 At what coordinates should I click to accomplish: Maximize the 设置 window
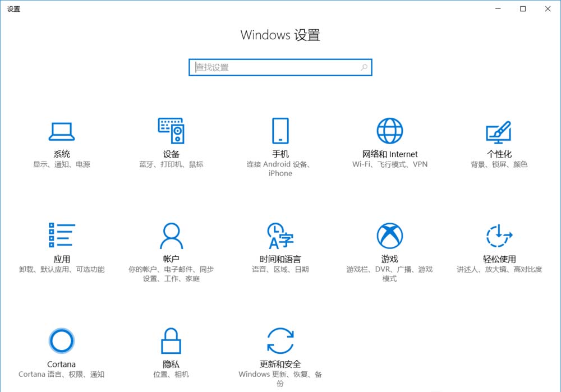[x=523, y=8]
